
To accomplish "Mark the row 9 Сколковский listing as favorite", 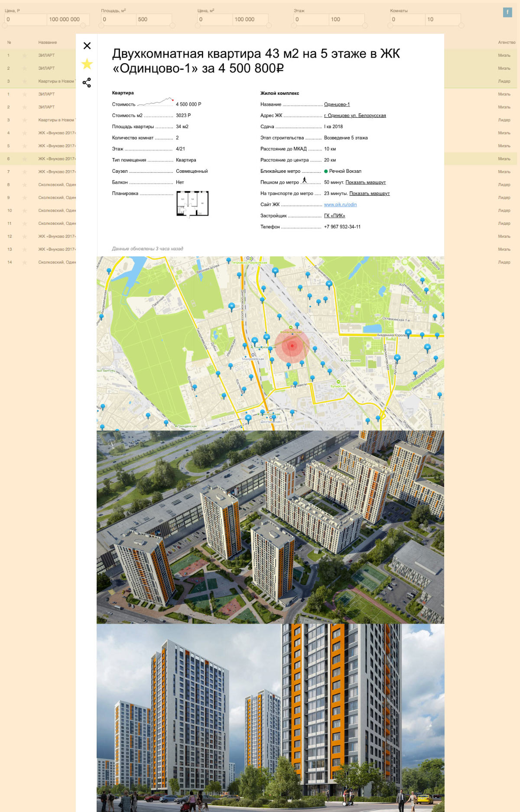I will [25, 197].
